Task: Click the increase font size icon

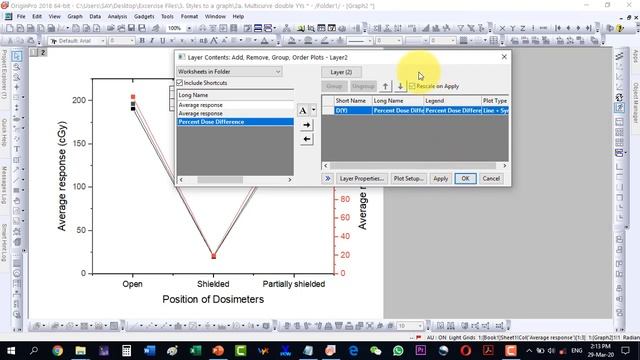Action: coord(213,40)
